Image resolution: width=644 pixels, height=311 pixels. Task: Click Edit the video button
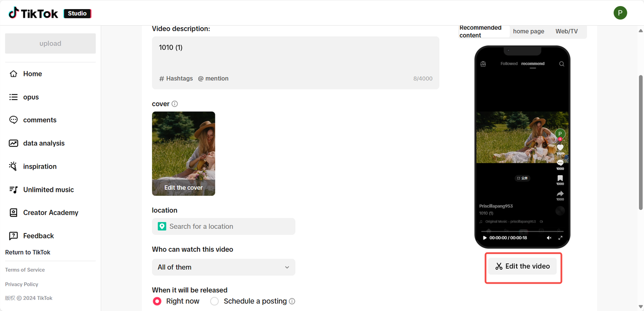coord(523,266)
